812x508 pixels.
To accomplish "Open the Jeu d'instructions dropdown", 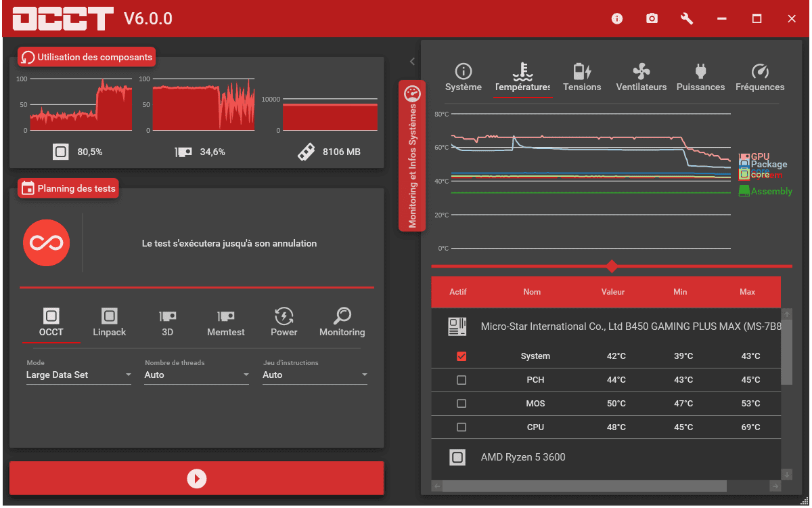I will [x=315, y=375].
